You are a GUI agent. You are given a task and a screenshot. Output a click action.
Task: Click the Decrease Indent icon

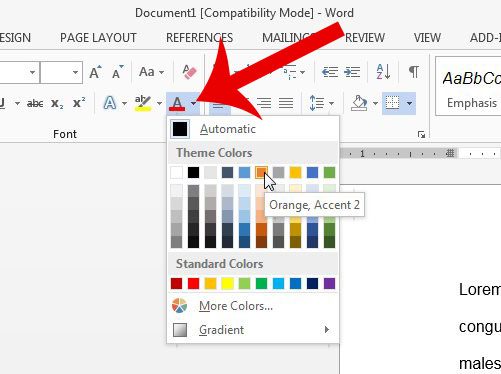click(x=330, y=72)
